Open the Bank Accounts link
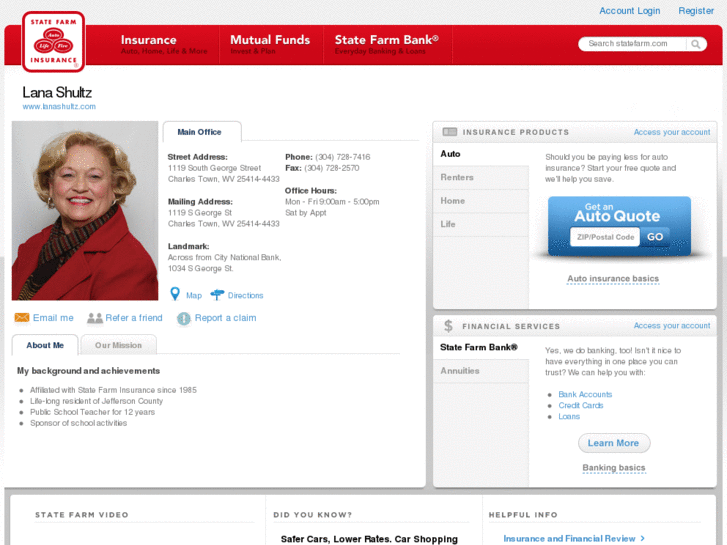727x545 pixels. pos(585,394)
